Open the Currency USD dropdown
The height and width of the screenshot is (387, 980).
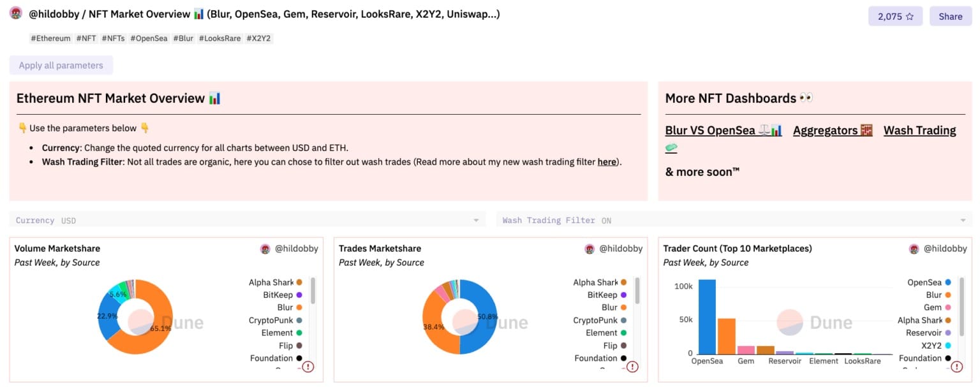click(248, 220)
